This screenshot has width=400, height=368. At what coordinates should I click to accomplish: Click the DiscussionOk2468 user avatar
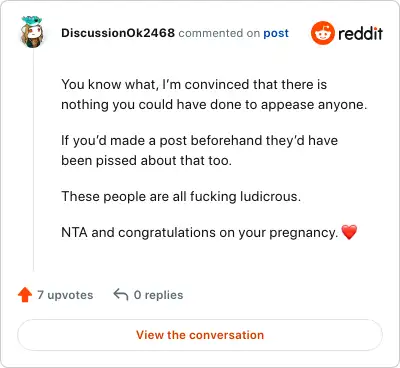pyautogui.click(x=32, y=32)
